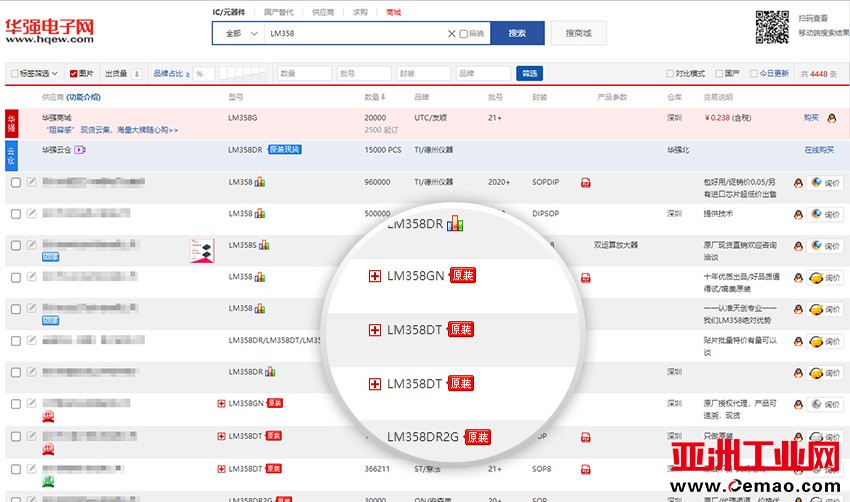The height and width of the screenshot is (502, 850).
Task: Check the 今日更新 checkbox
Action: [x=754, y=73]
